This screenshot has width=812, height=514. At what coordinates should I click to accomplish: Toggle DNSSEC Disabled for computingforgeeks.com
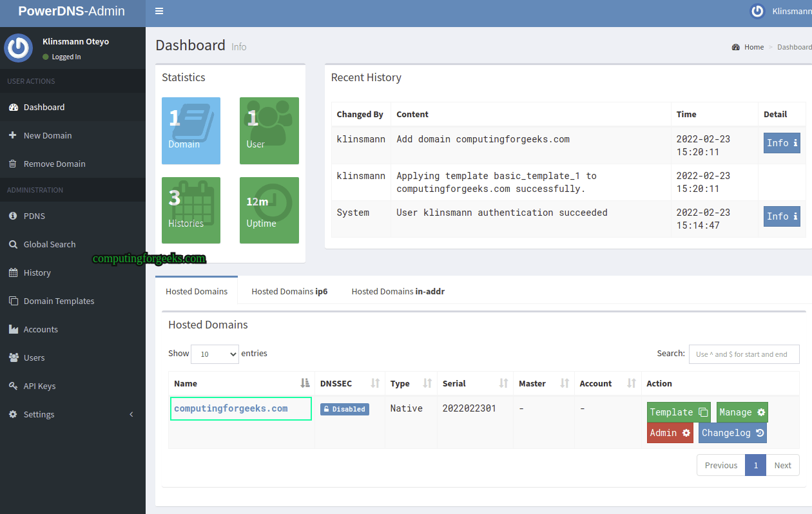(x=344, y=408)
